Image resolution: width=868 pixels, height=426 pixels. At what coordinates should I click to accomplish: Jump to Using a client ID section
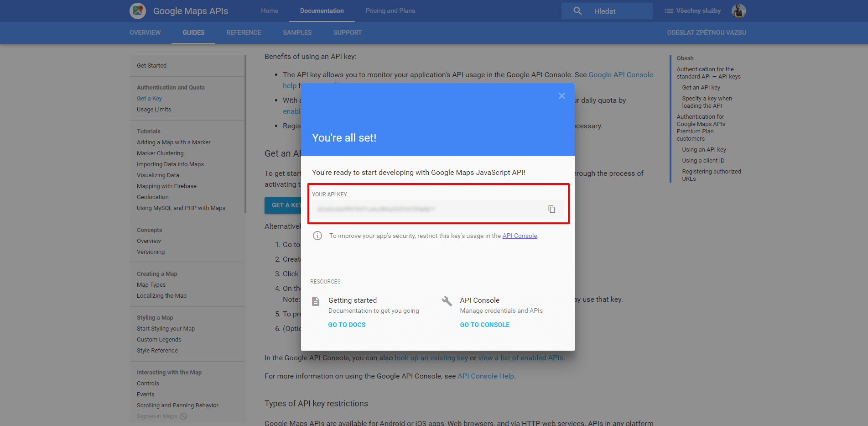703,161
